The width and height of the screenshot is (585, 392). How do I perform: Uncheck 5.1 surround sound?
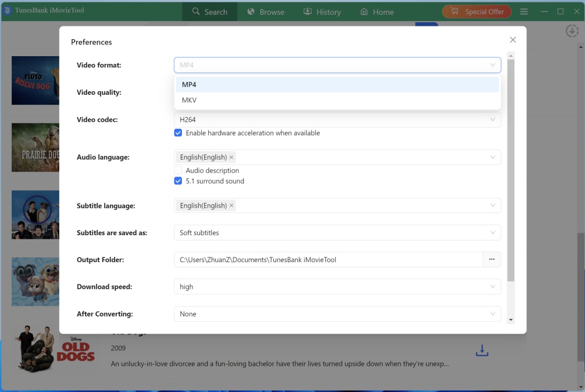(x=178, y=181)
